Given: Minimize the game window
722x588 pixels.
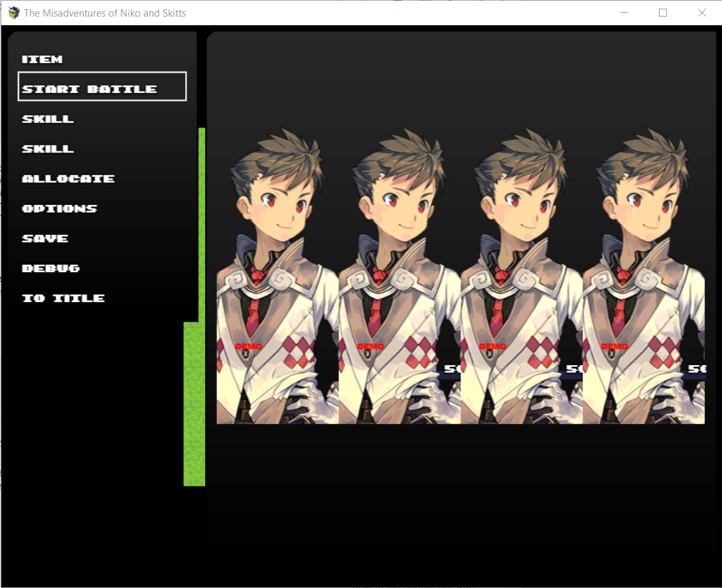Looking at the screenshot, I should tap(624, 13).
